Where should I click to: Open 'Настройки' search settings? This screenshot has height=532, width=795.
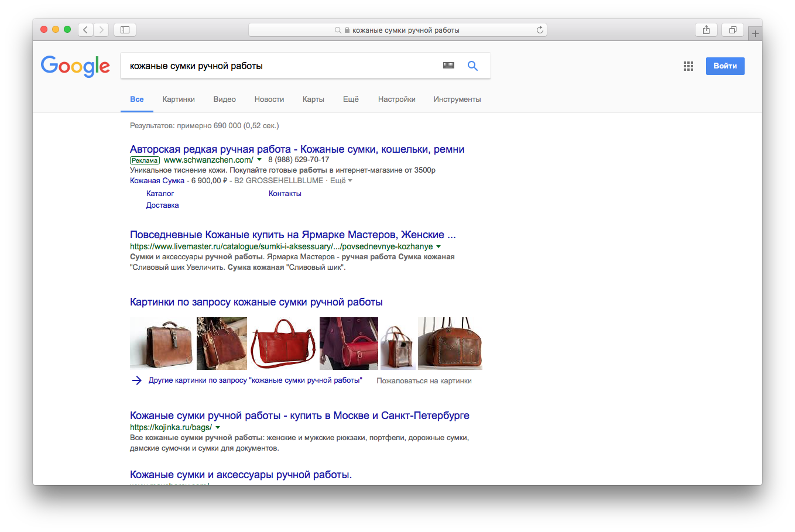397,99
